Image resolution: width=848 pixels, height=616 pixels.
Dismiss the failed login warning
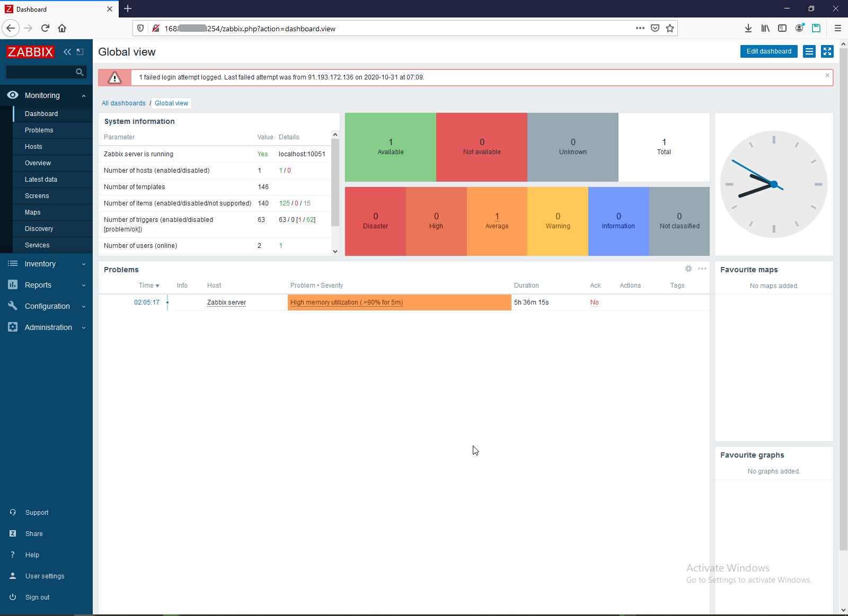click(827, 75)
